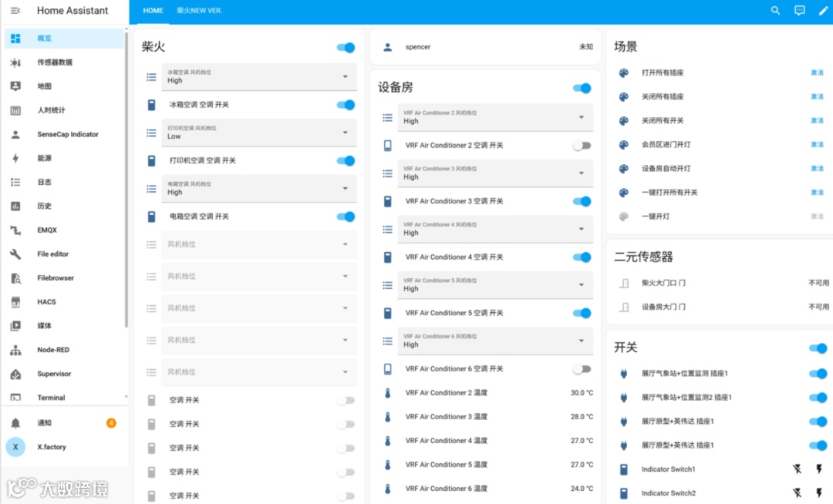Toggle 冰箱空调 空调 开关 switch
833x504 pixels.
(346, 105)
